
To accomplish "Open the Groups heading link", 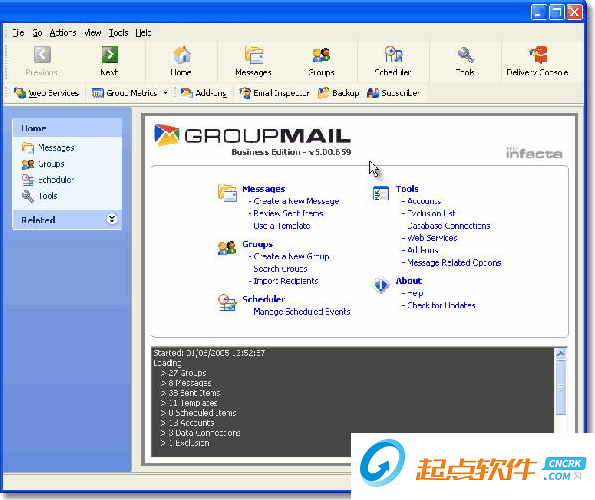I will 258,244.
